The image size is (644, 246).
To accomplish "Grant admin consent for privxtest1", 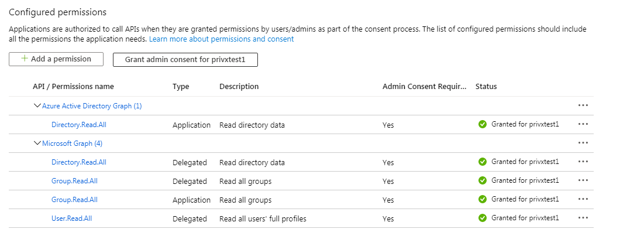I will 185,60.
